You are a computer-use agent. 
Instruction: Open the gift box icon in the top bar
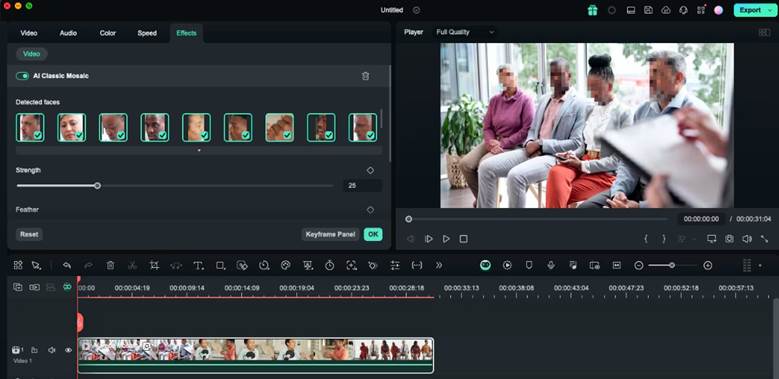592,10
